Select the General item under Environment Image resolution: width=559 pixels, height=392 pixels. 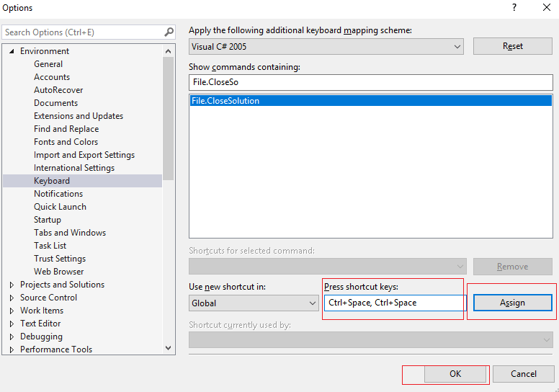[x=48, y=64]
